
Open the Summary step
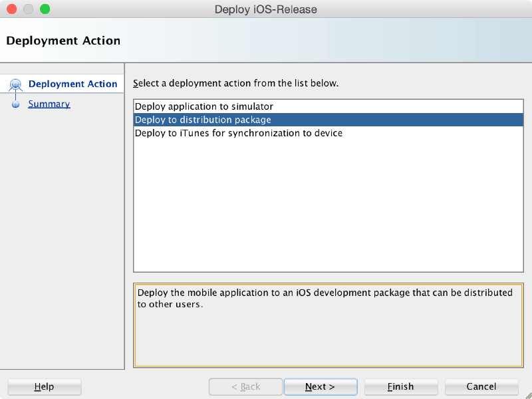pyautogui.click(x=48, y=104)
